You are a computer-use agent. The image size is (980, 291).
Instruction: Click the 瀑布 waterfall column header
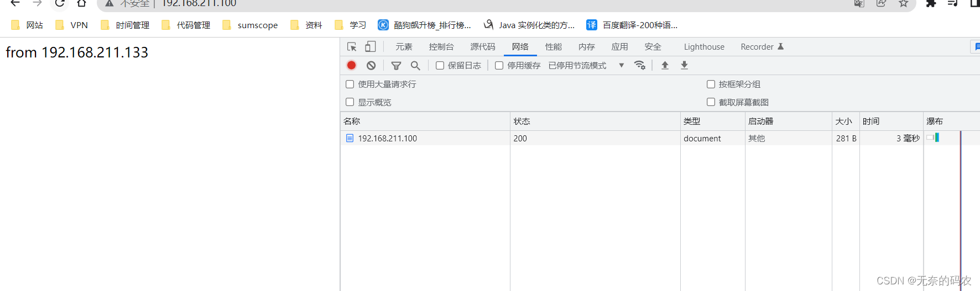[951, 121]
